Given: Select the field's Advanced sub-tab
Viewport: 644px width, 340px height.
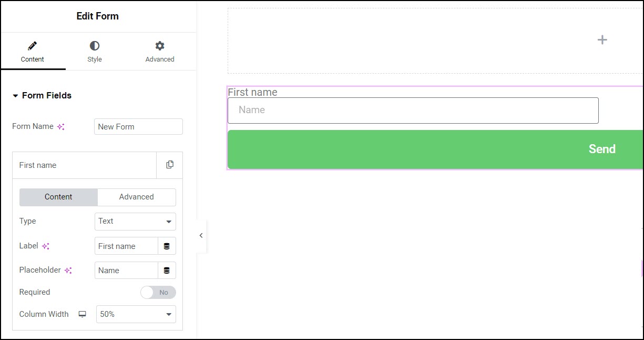Looking at the screenshot, I should point(137,197).
